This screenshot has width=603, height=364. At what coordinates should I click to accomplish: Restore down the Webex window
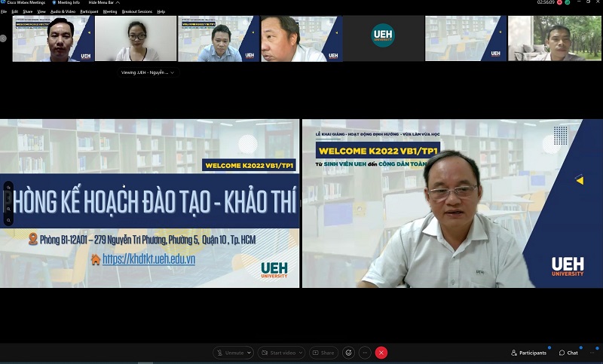click(589, 2)
